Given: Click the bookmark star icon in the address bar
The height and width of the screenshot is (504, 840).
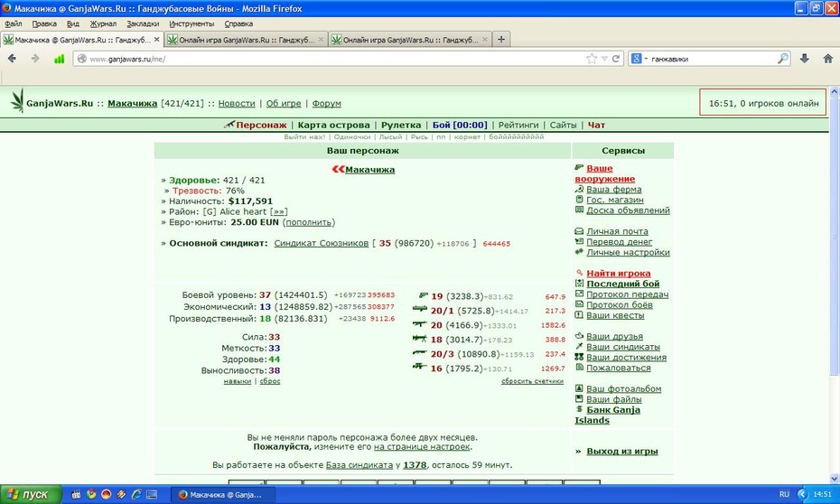Looking at the screenshot, I should (592, 59).
